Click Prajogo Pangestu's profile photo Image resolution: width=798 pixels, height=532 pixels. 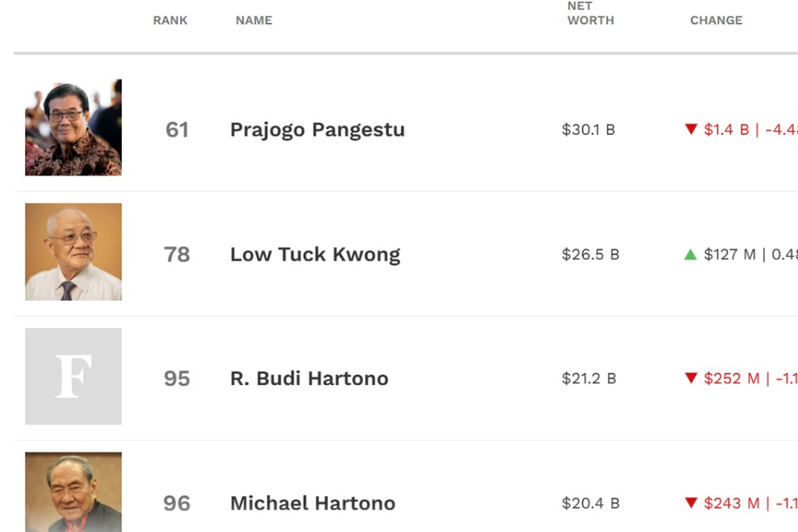73,128
